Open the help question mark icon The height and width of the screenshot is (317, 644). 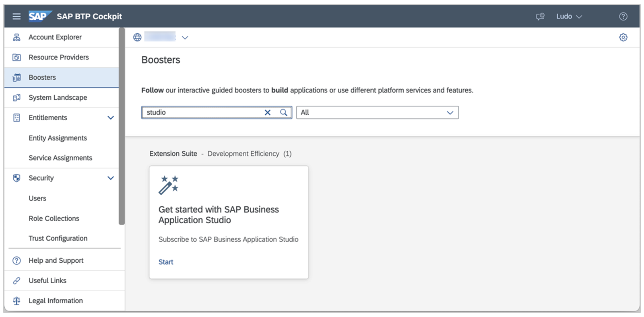point(623,16)
